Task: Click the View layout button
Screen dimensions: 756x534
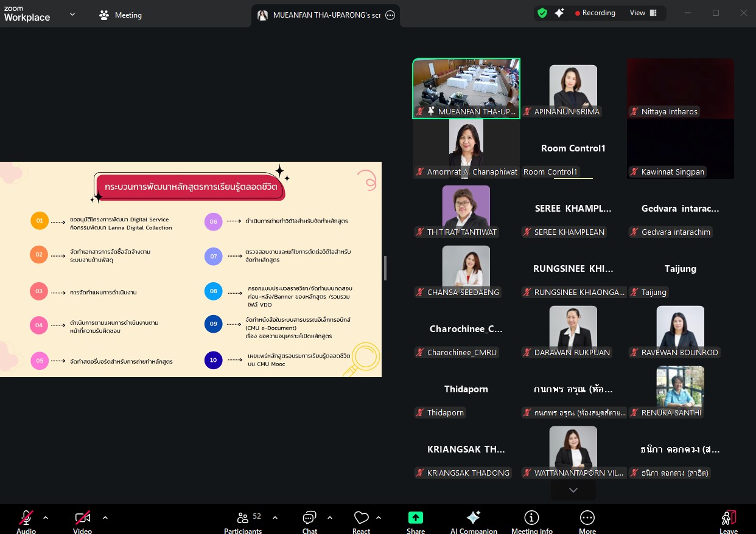Action: pyautogui.click(x=643, y=13)
